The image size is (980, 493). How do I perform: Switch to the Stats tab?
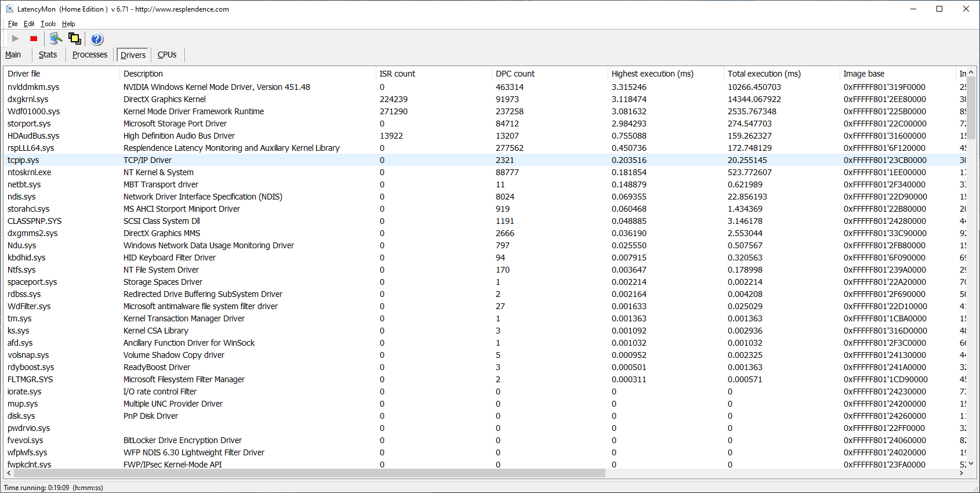tap(48, 55)
